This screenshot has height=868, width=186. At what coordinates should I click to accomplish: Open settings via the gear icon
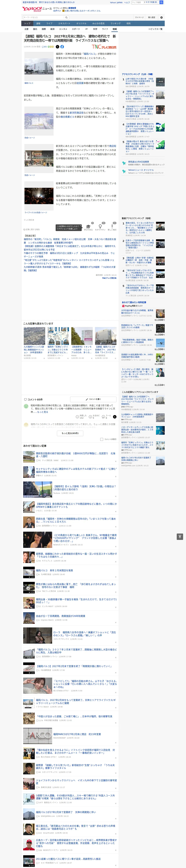click(161, 18)
